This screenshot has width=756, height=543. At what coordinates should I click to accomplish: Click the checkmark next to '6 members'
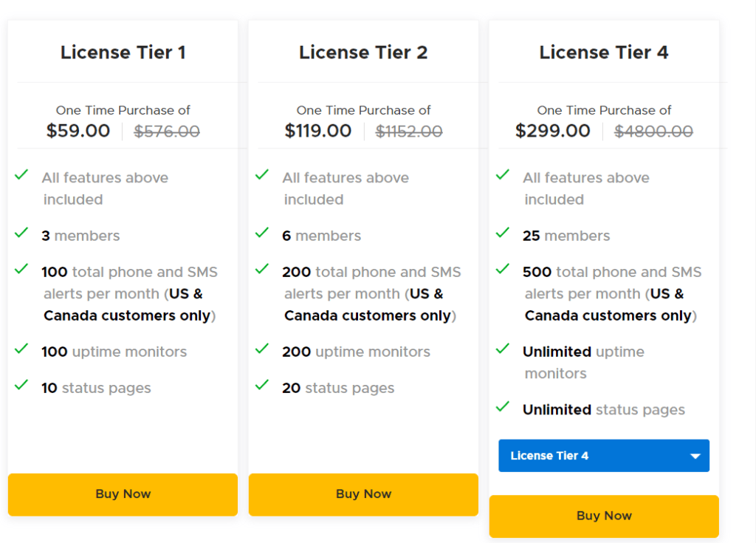click(262, 233)
